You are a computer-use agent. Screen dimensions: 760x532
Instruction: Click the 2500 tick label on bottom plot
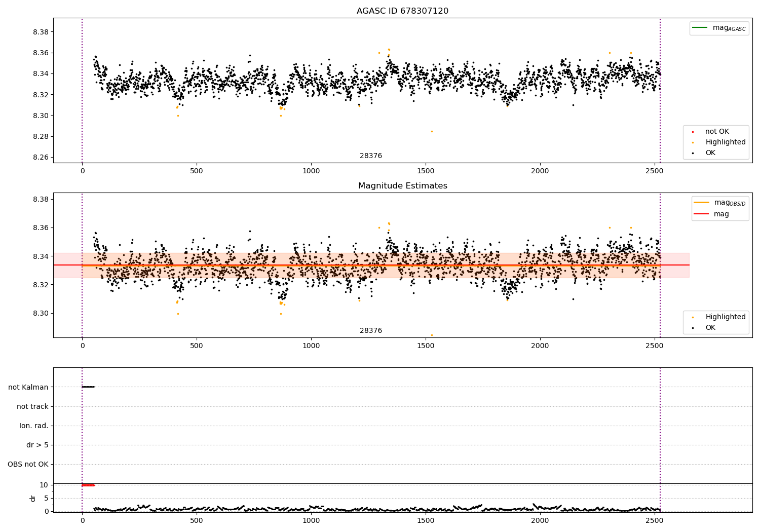[x=655, y=520]
